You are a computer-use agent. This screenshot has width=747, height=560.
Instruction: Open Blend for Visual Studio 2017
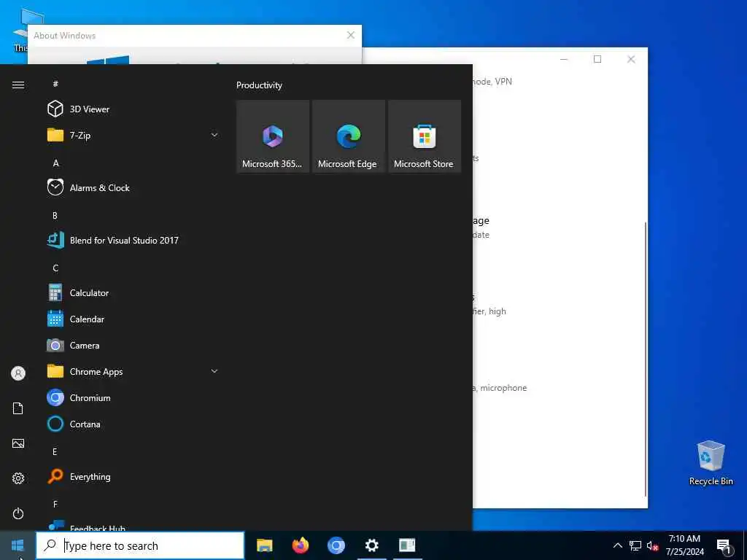(x=133, y=240)
